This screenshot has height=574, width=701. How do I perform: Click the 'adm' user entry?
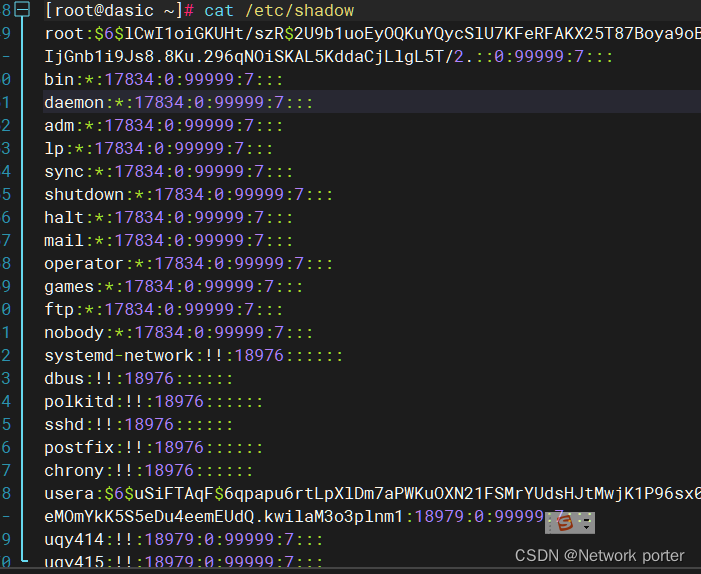[x=164, y=126]
